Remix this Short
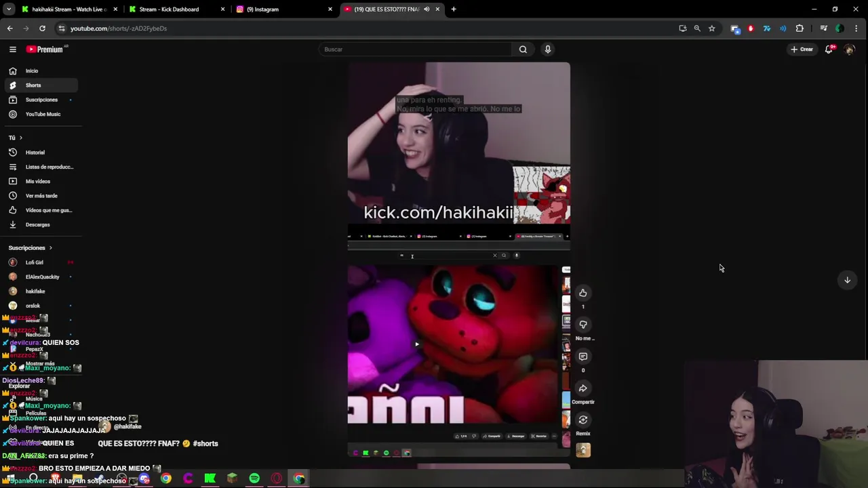868x488 pixels. [x=583, y=420]
